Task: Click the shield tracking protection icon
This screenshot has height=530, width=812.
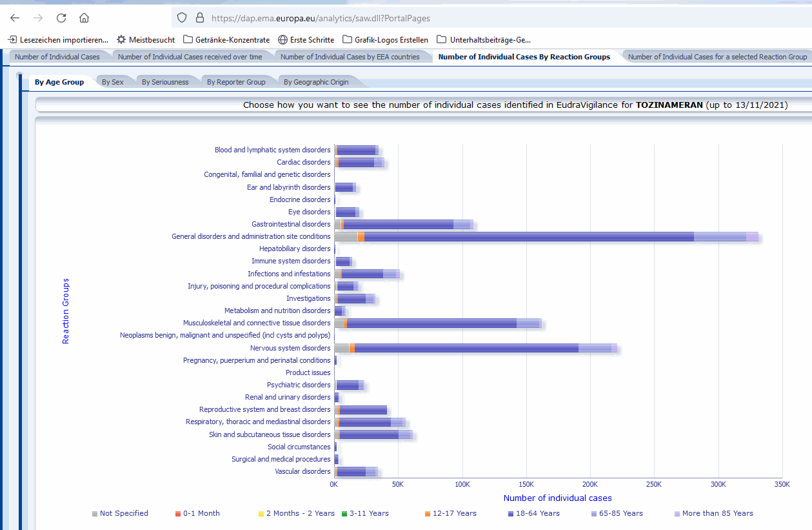Action: [182, 18]
